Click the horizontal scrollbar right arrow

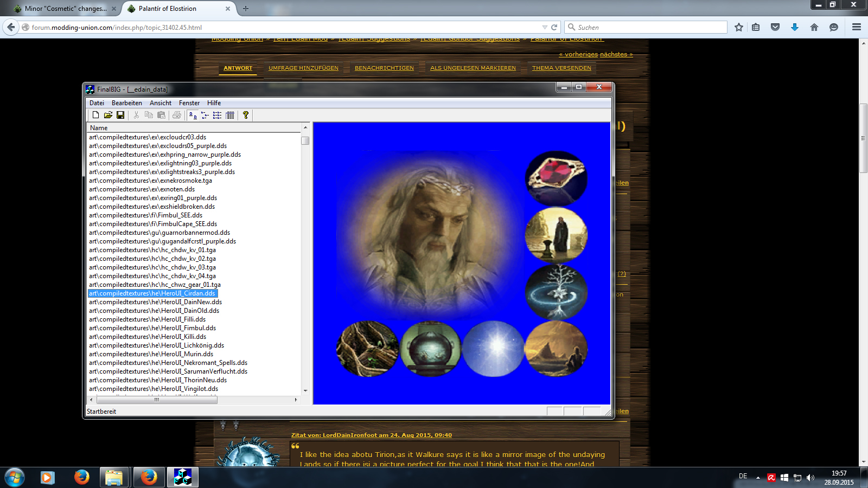click(x=296, y=400)
